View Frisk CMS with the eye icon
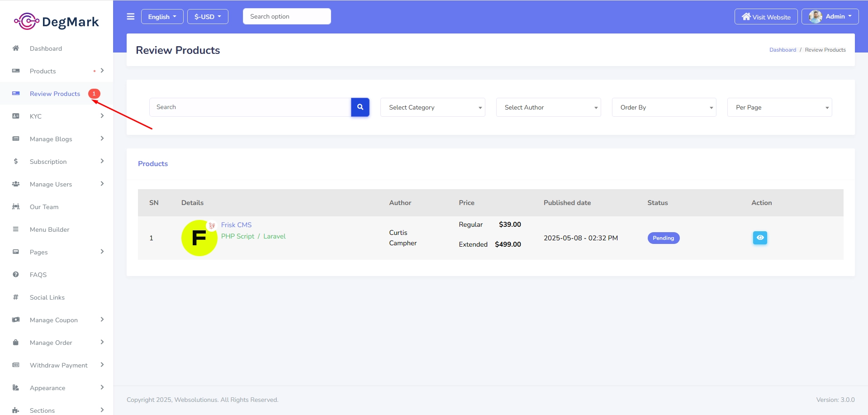868x415 pixels. point(760,238)
